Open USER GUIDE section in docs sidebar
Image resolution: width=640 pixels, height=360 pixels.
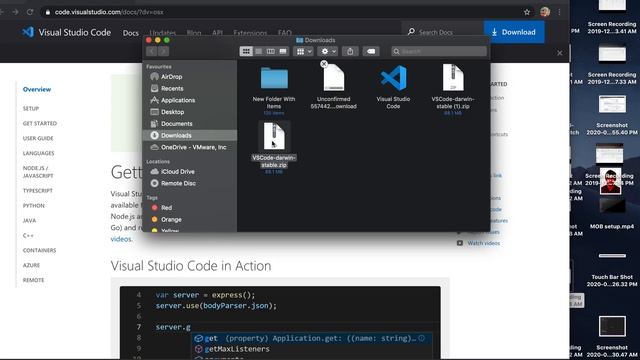(x=38, y=138)
